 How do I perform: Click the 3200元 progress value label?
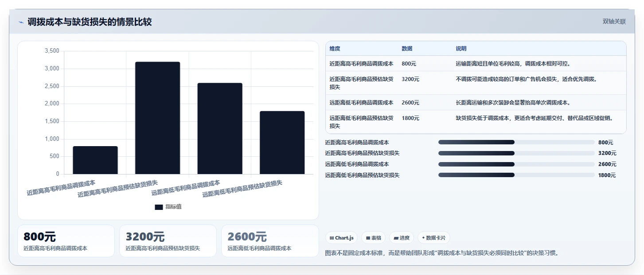tap(607, 153)
